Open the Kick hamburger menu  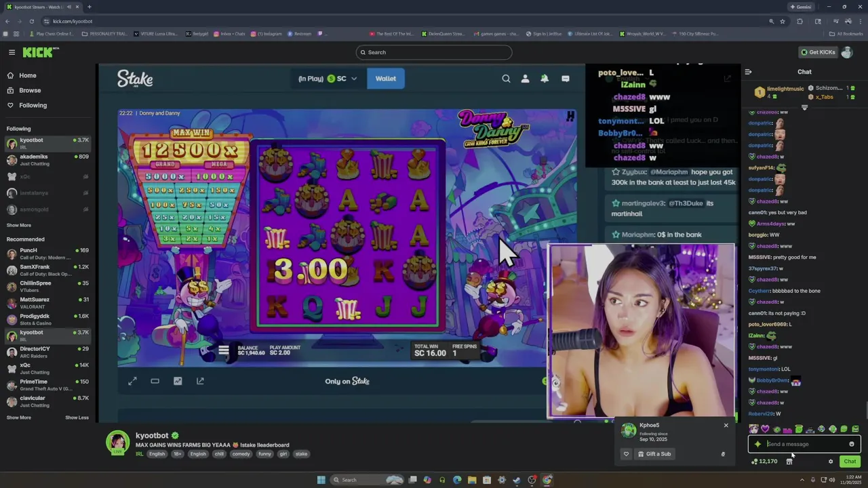click(12, 52)
